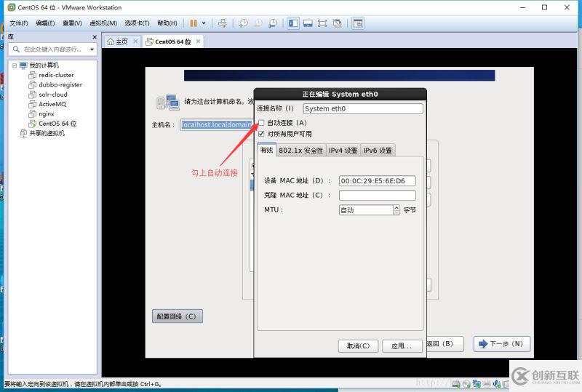This screenshot has width=582, height=392.
Task: Enable the 自动连接 (A) checkbox
Action: tap(261, 123)
